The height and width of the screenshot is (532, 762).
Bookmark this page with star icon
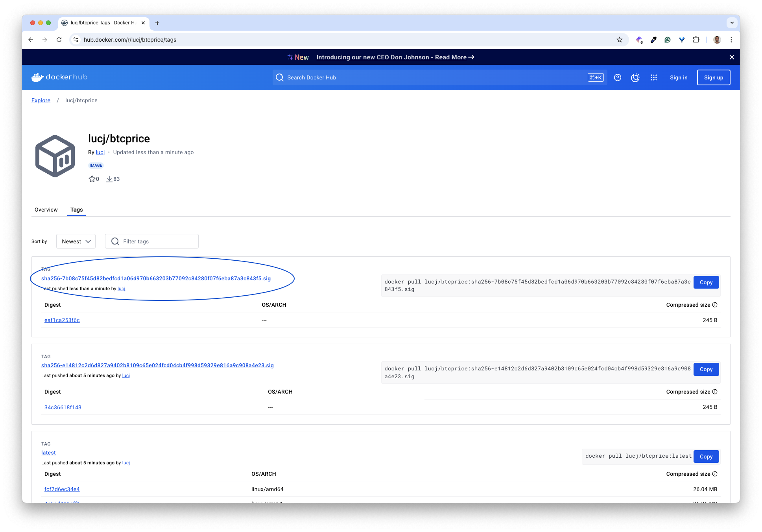coord(620,40)
